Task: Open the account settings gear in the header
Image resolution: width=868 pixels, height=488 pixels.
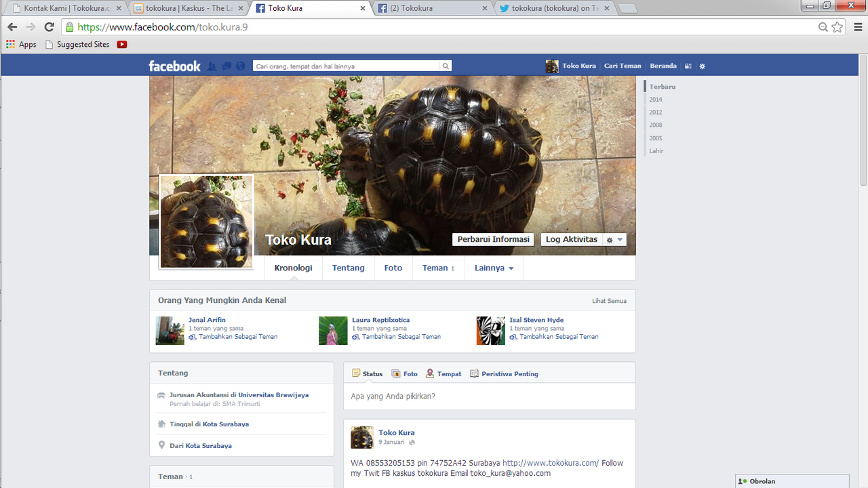Action: 703,66
